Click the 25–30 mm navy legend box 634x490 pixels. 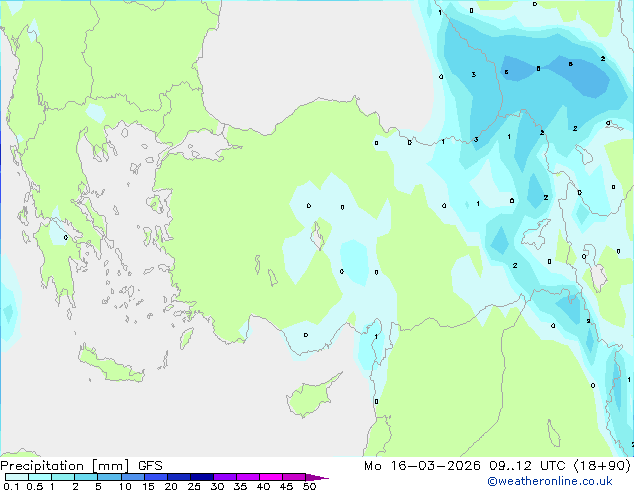click(x=201, y=477)
